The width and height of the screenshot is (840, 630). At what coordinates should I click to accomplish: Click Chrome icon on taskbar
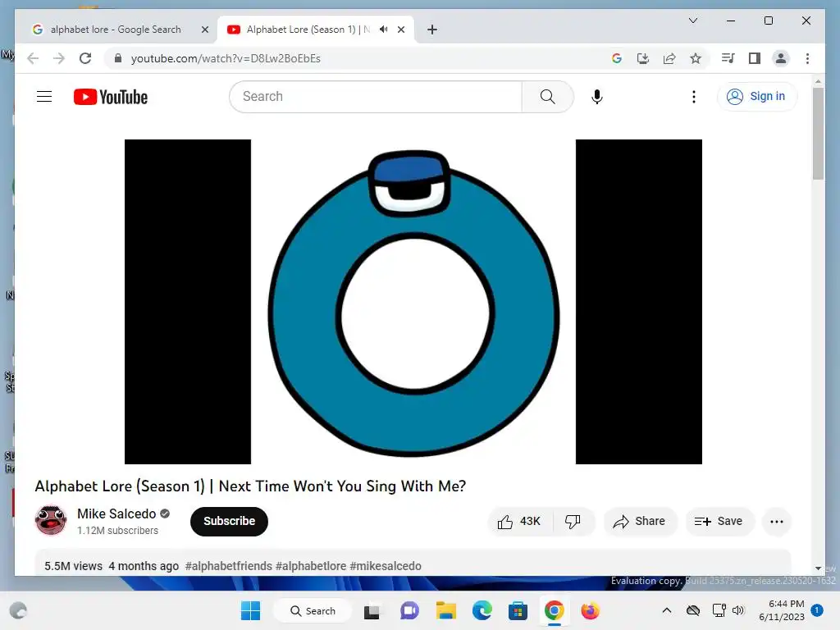[554, 610]
